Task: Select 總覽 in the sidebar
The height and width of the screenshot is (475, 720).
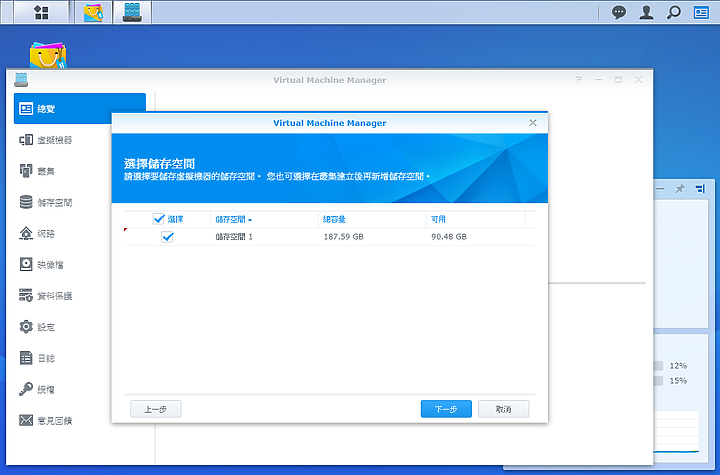Action: (80, 108)
